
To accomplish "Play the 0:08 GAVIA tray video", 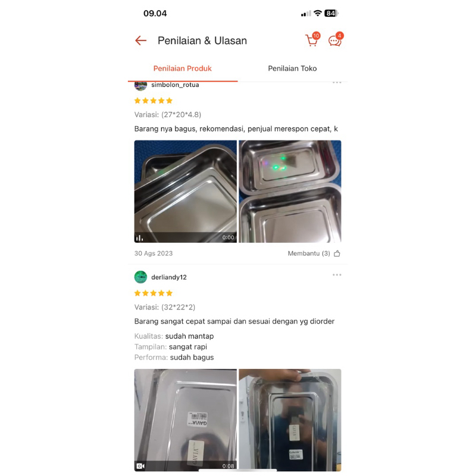I will pos(186,420).
